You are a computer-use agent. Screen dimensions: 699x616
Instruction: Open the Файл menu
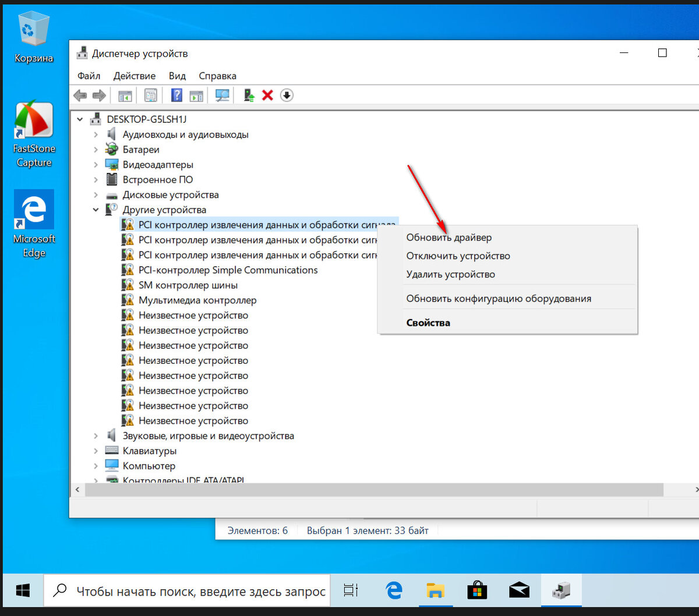89,76
